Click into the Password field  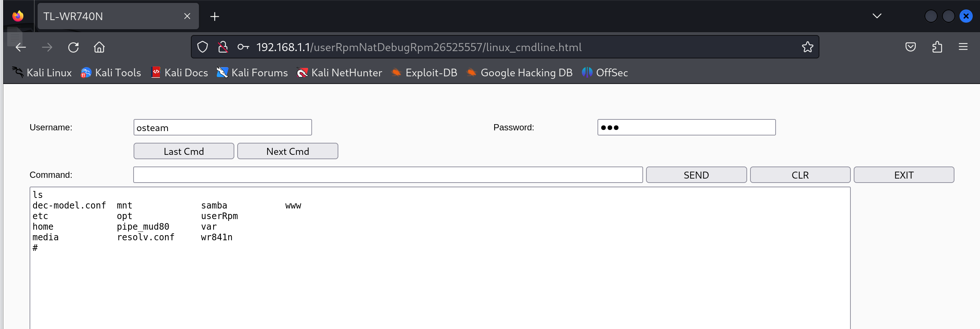point(686,127)
